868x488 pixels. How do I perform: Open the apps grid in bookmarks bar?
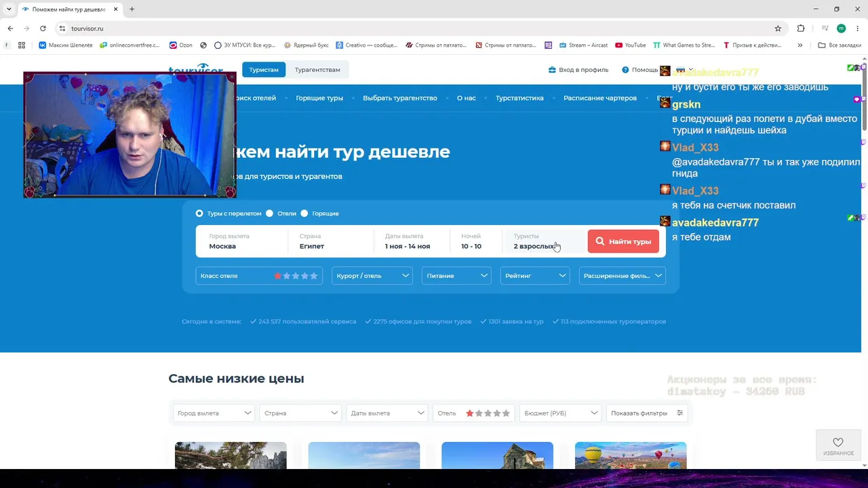[22, 45]
